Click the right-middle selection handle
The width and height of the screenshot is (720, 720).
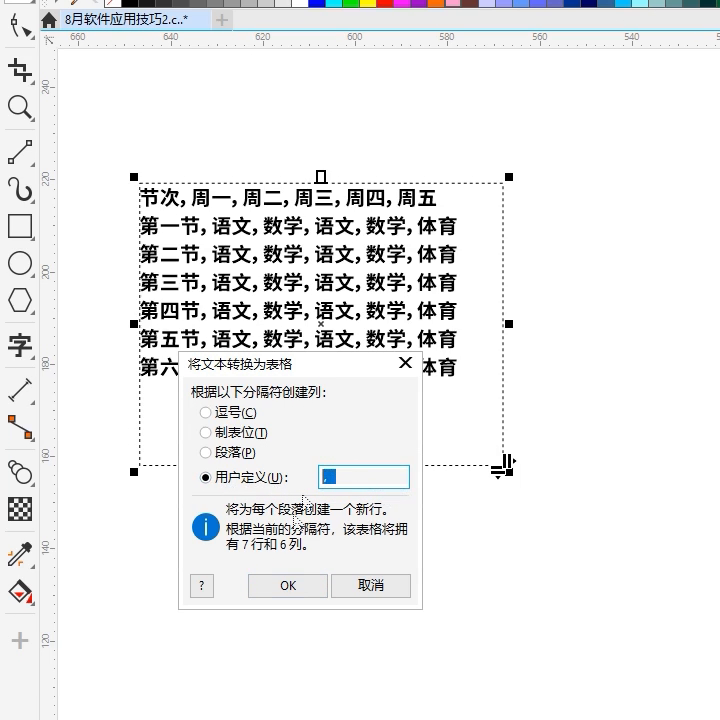click(x=509, y=324)
